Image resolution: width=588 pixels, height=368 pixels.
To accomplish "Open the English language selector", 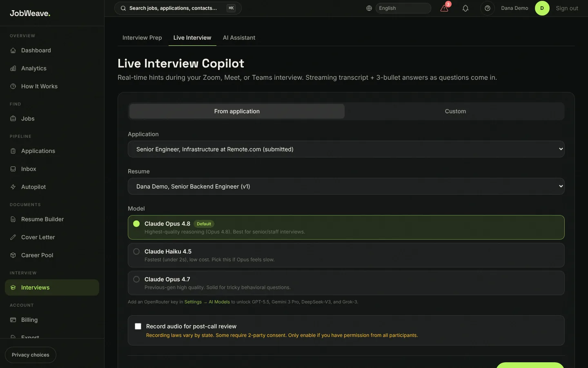I will (403, 8).
